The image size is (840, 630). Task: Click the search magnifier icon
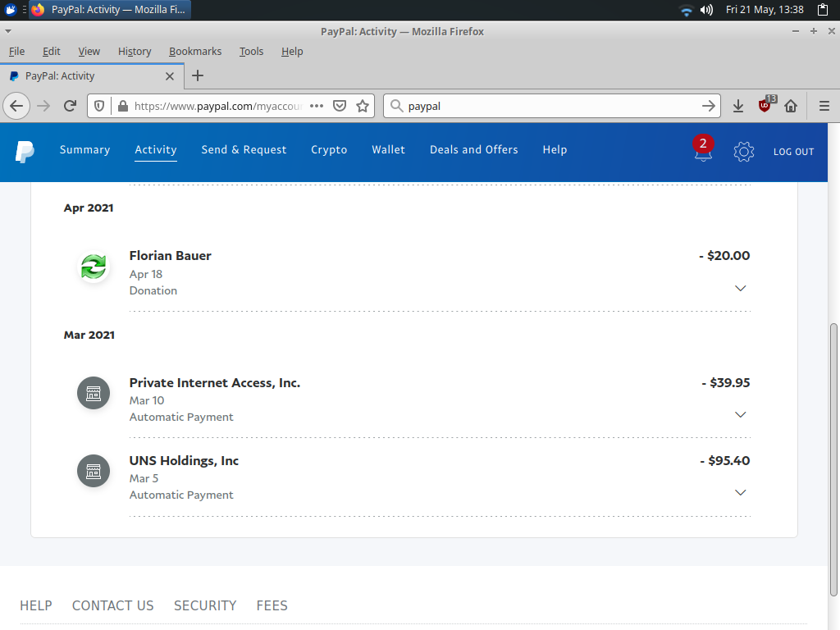coord(396,106)
